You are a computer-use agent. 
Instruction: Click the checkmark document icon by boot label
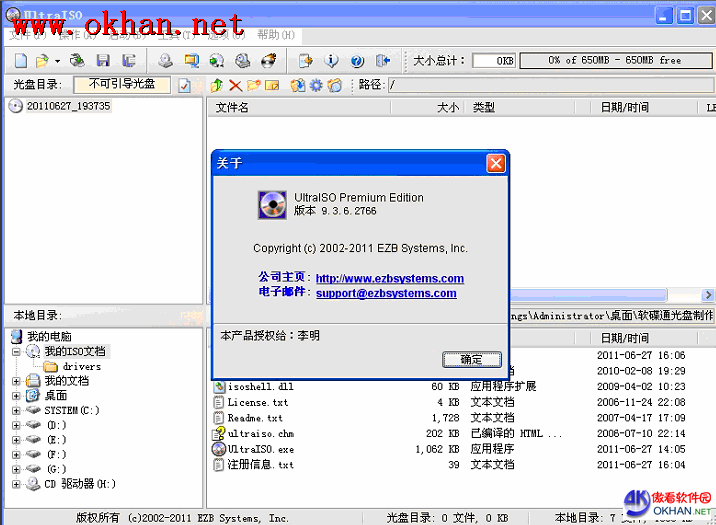coord(184,85)
